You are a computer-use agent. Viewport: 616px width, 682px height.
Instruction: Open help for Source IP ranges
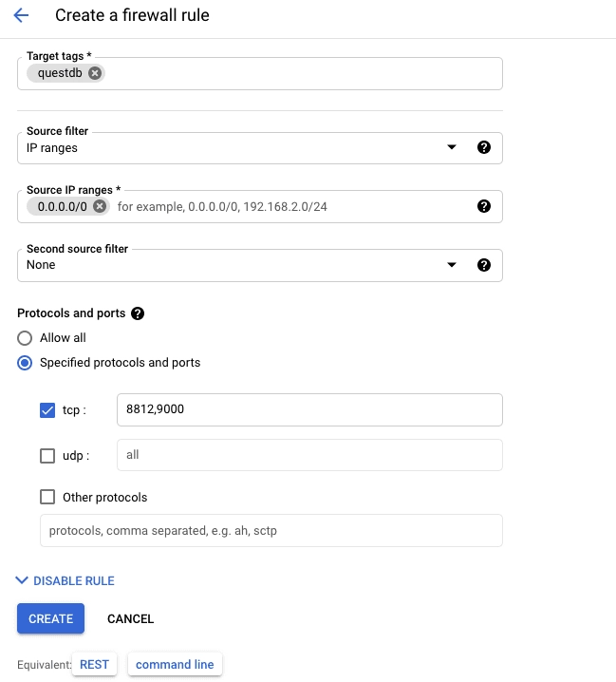483,206
